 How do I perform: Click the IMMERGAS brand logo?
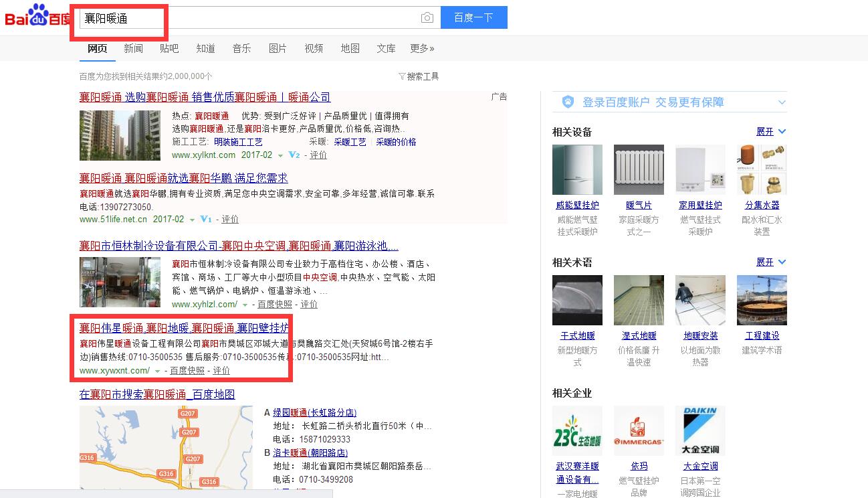tap(639, 430)
